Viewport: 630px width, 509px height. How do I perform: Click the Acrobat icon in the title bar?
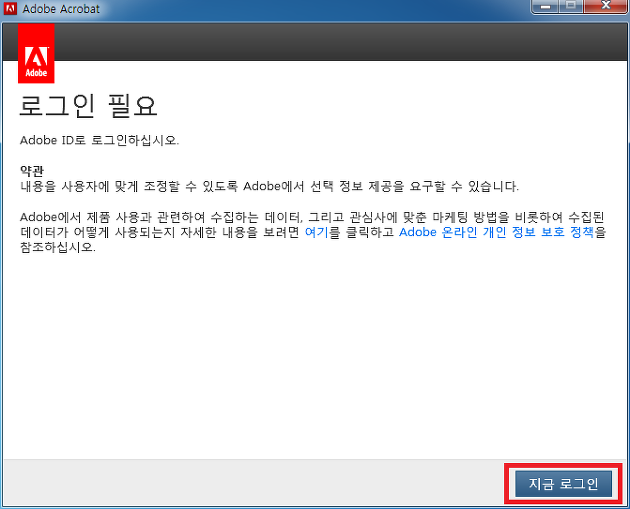point(10,8)
